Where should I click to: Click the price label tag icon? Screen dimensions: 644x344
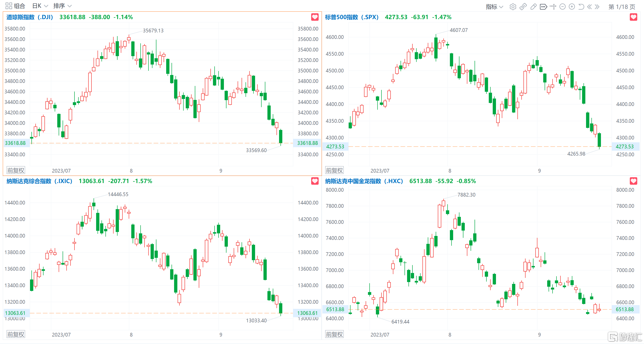543,7
